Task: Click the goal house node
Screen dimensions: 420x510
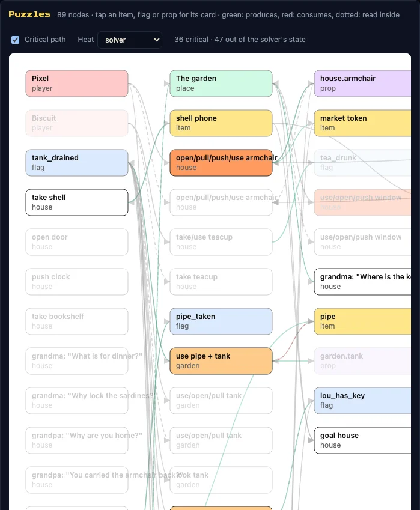Action: click(362, 440)
